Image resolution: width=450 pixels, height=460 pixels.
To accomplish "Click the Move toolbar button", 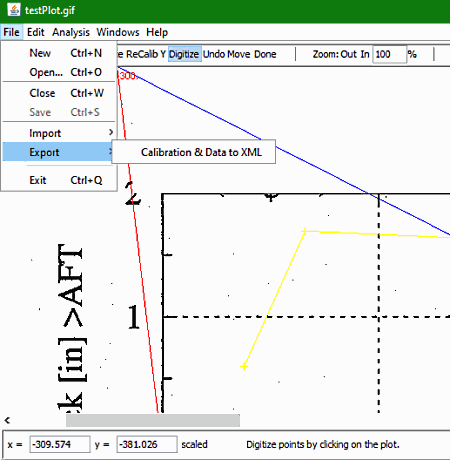I will coord(239,54).
